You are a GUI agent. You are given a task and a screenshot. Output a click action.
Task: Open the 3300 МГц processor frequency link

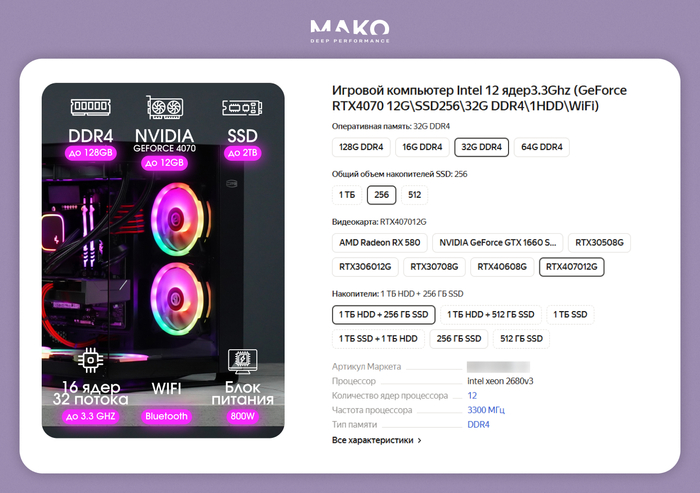[486, 410]
